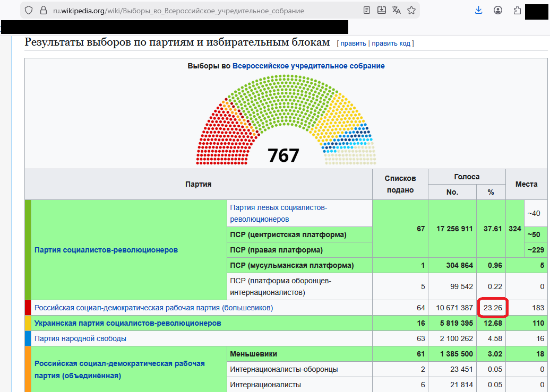Click the '37.61' percent cell

coord(491,229)
